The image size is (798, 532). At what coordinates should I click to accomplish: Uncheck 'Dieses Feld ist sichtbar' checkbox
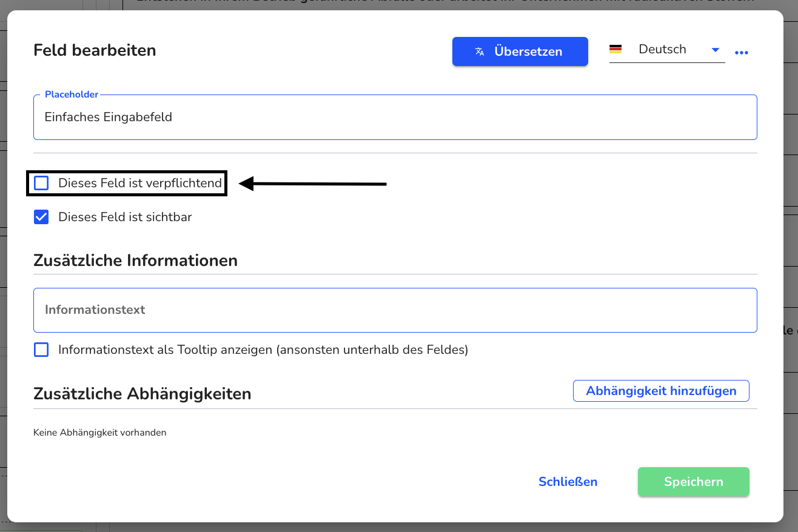[x=41, y=217]
